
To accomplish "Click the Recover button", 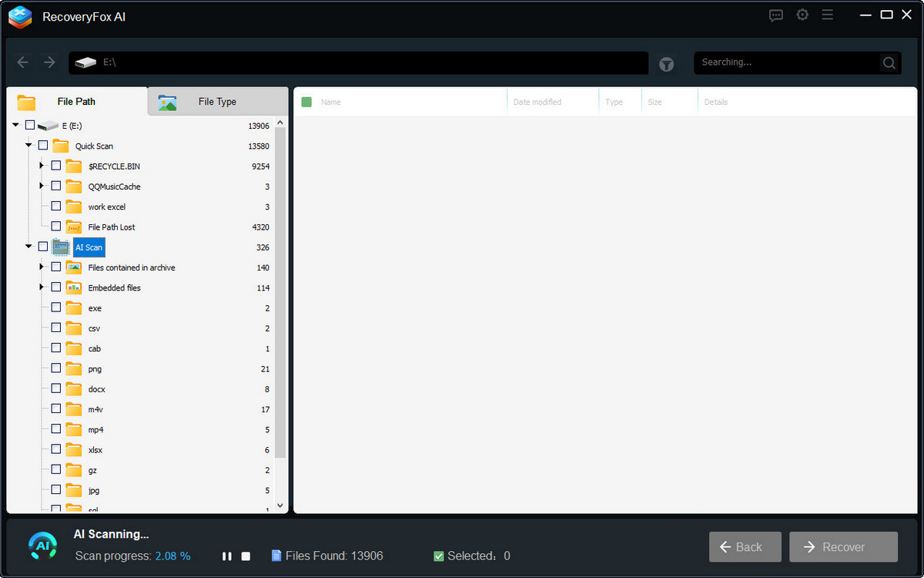I will coord(843,546).
